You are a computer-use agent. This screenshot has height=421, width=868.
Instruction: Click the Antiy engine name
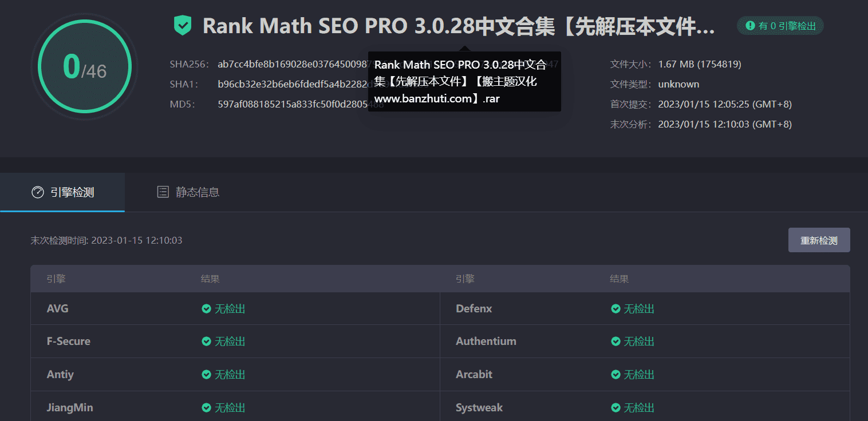click(60, 375)
